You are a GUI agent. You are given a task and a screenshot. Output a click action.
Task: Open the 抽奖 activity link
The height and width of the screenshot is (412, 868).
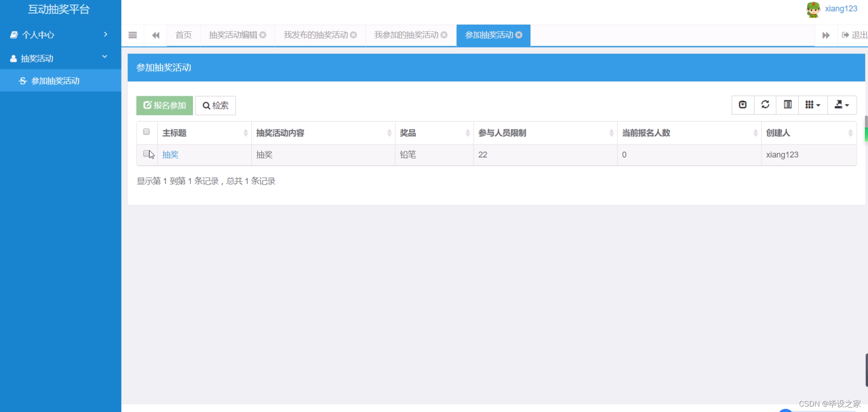point(171,155)
